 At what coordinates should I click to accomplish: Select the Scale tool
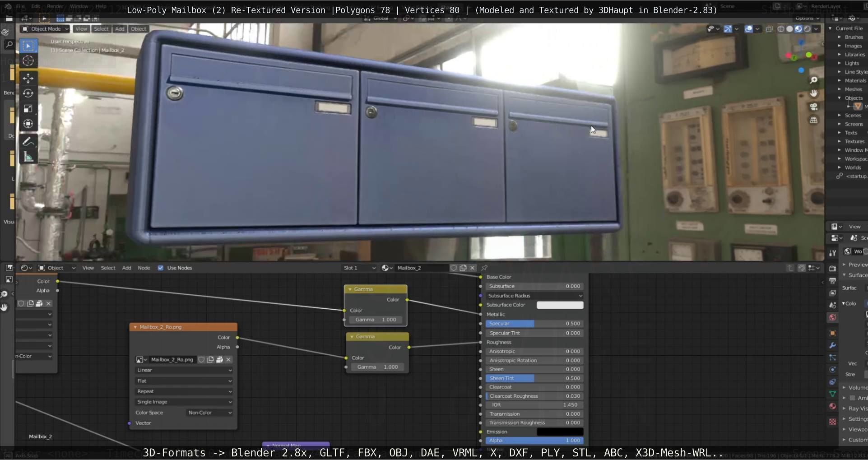pos(28,108)
